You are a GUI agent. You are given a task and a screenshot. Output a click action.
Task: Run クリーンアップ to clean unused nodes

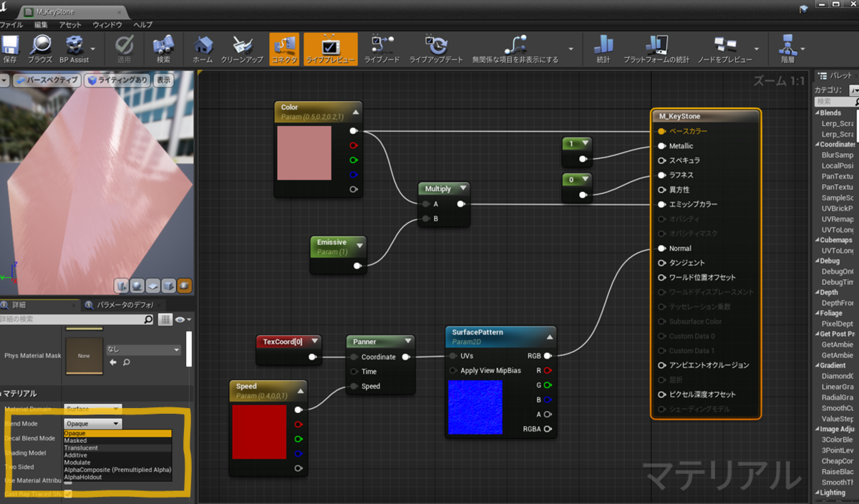pyautogui.click(x=242, y=49)
